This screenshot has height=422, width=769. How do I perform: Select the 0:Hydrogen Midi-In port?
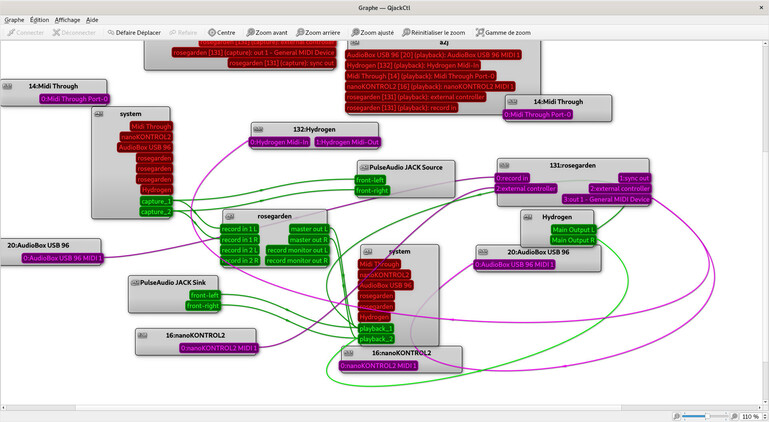click(x=280, y=142)
